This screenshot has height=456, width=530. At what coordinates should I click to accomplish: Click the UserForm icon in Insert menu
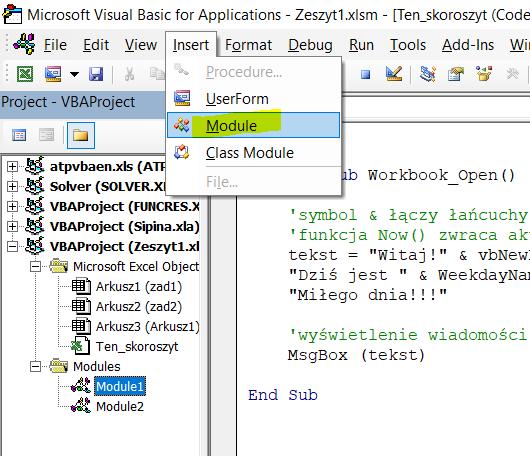click(182, 98)
